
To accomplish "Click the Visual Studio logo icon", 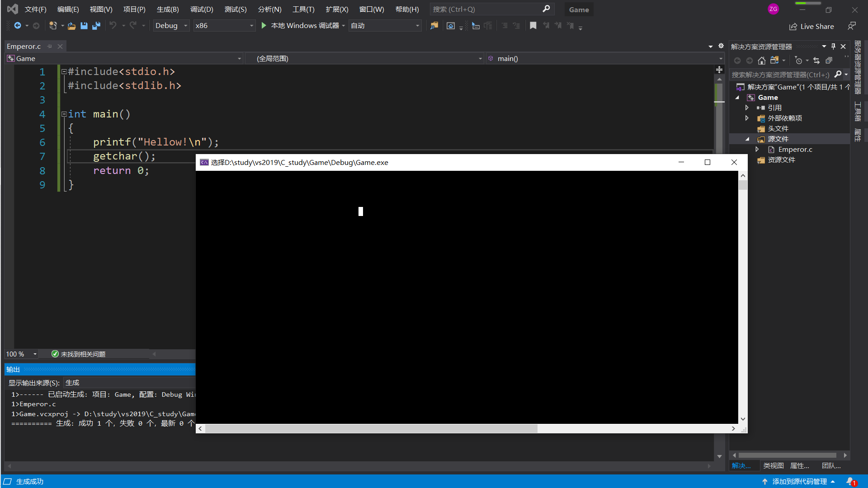I will point(13,9).
